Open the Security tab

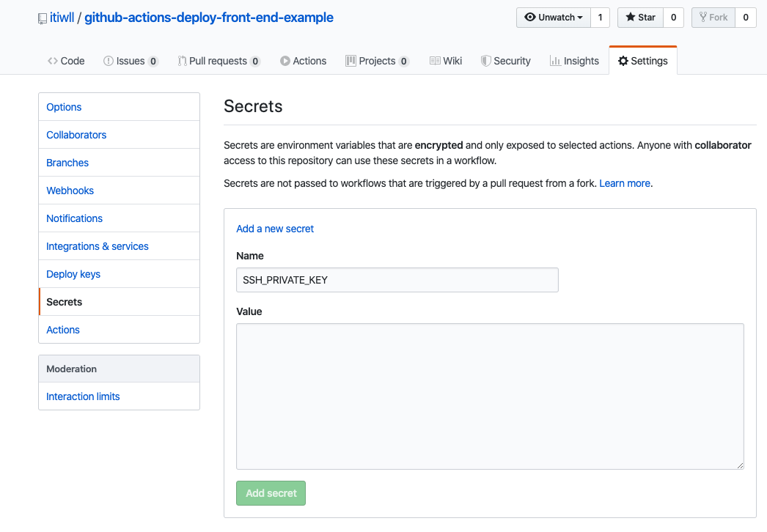(505, 61)
